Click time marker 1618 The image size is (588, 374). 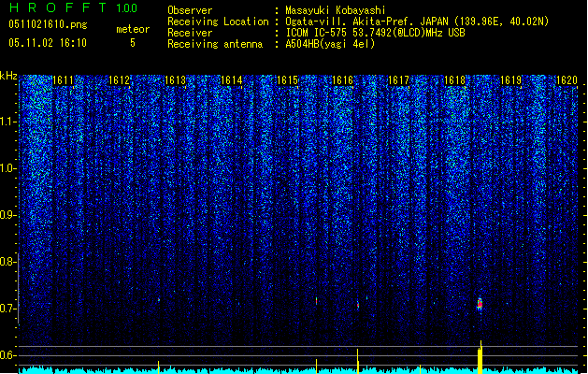click(x=454, y=80)
